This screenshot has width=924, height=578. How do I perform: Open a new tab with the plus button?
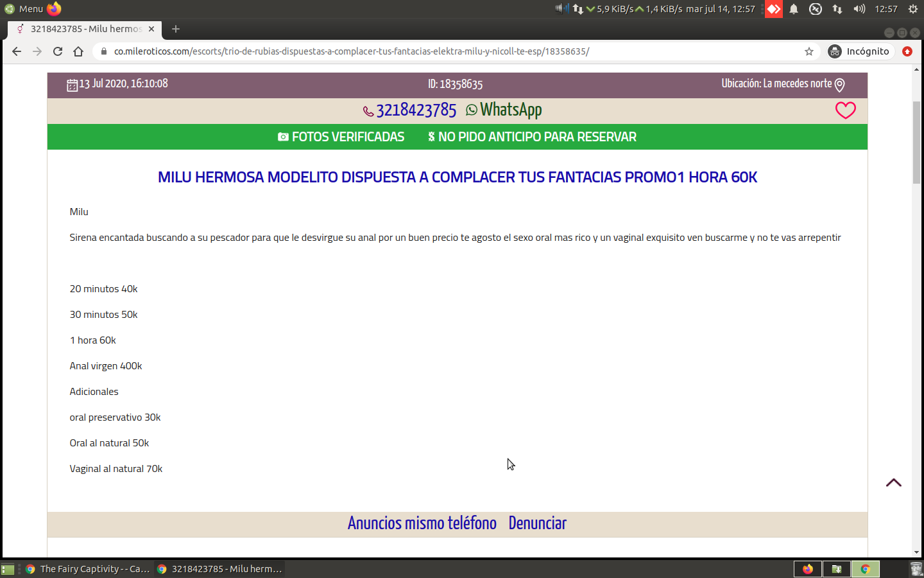[176, 29]
